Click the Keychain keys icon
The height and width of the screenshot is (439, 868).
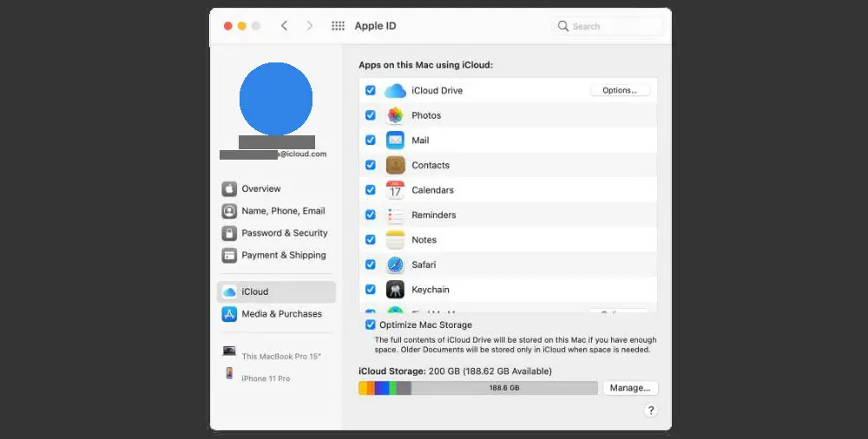pyautogui.click(x=395, y=290)
